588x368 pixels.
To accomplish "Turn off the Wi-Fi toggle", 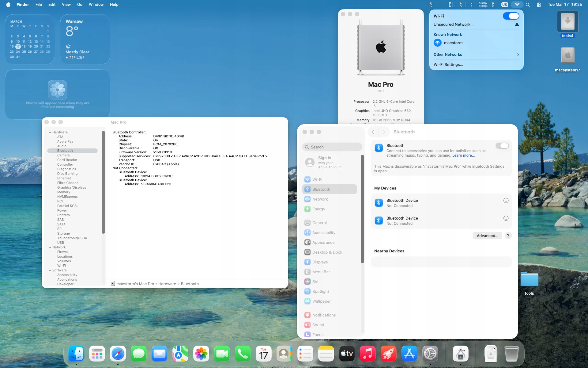I will [x=511, y=16].
